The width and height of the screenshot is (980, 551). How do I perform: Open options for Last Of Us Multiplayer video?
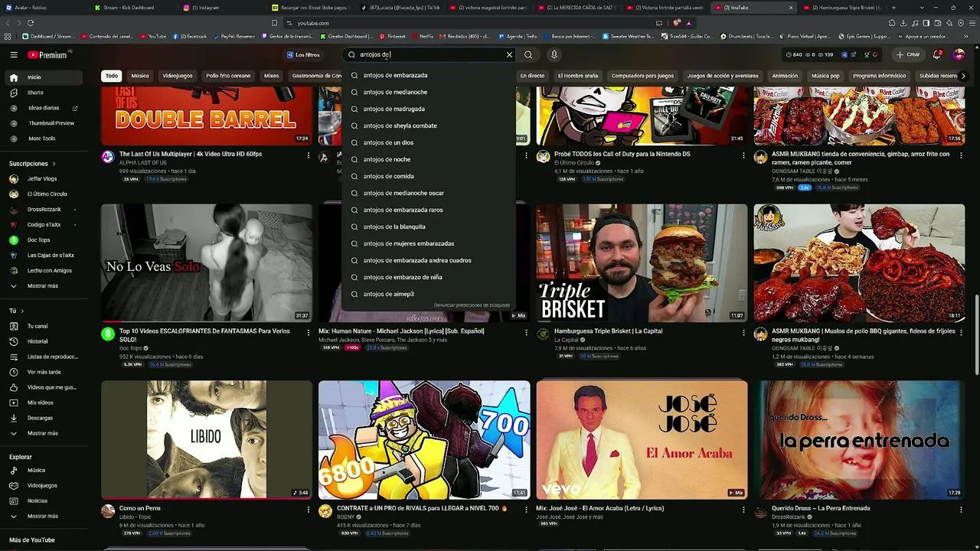click(309, 155)
